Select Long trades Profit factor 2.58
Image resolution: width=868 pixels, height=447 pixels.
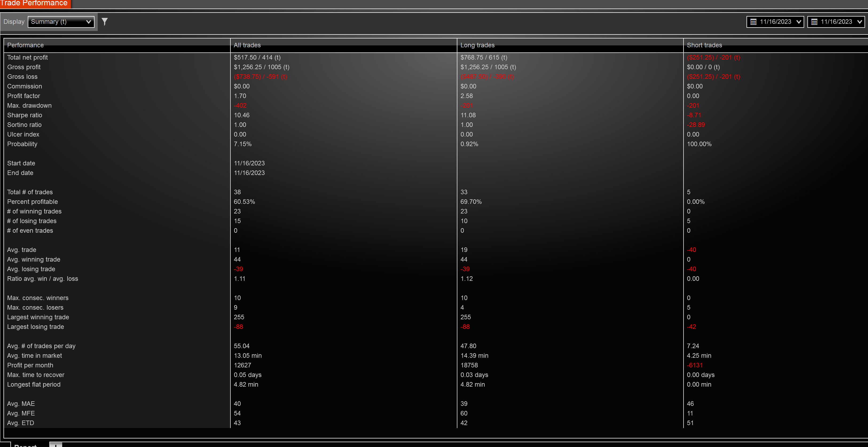(467, 96)
